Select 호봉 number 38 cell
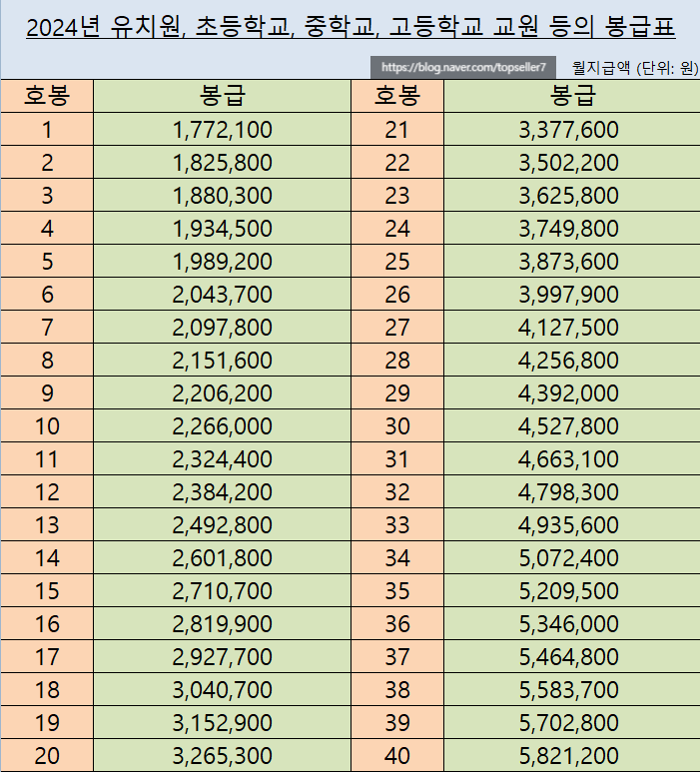The height and width of the screenshot is (772, 700). (397, 690)
